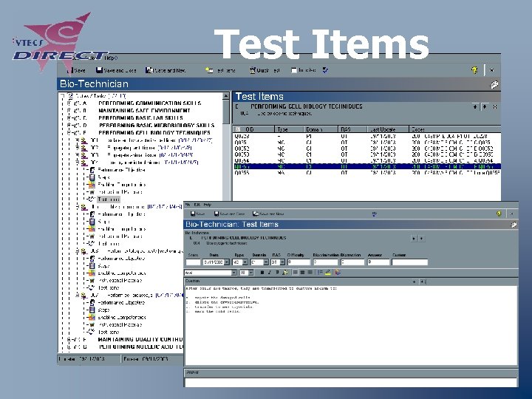Open the Domain dropdown in editor window
532x399 pixels.
(x=266, y=262)
